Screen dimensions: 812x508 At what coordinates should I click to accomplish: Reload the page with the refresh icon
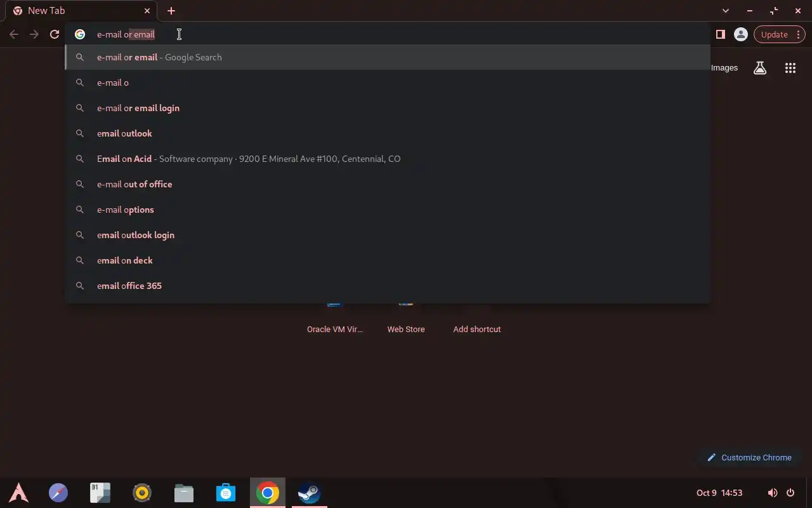pos(55,34)
